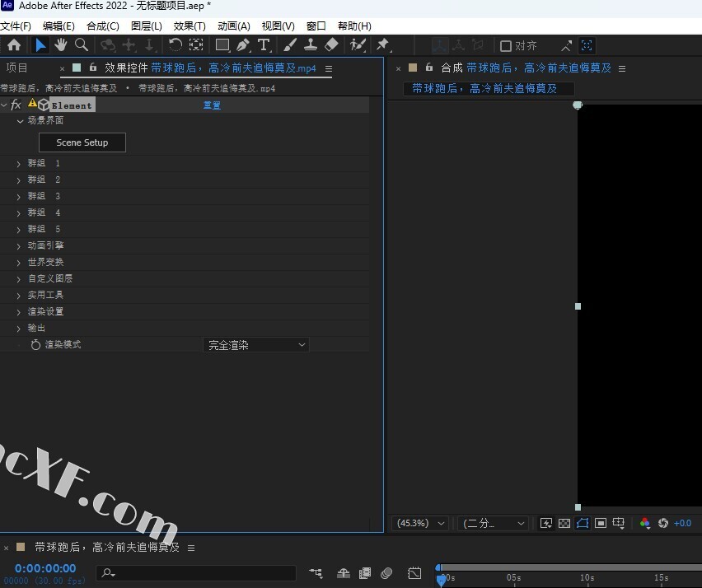Select the Zoom magnifier tool
Viewport: 702px width, 588px height.
[82, 45]
